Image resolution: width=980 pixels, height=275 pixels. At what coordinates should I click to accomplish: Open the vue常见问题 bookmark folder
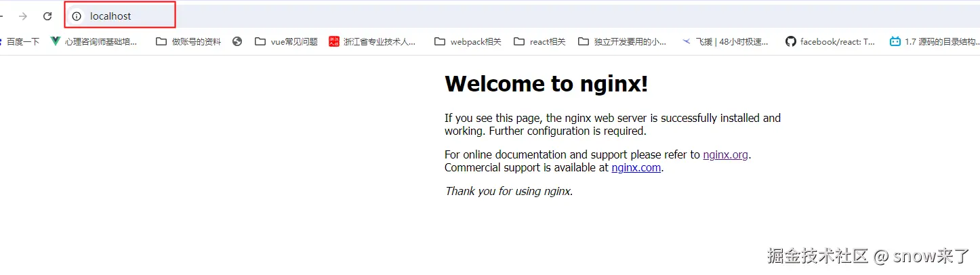(286, 41)
